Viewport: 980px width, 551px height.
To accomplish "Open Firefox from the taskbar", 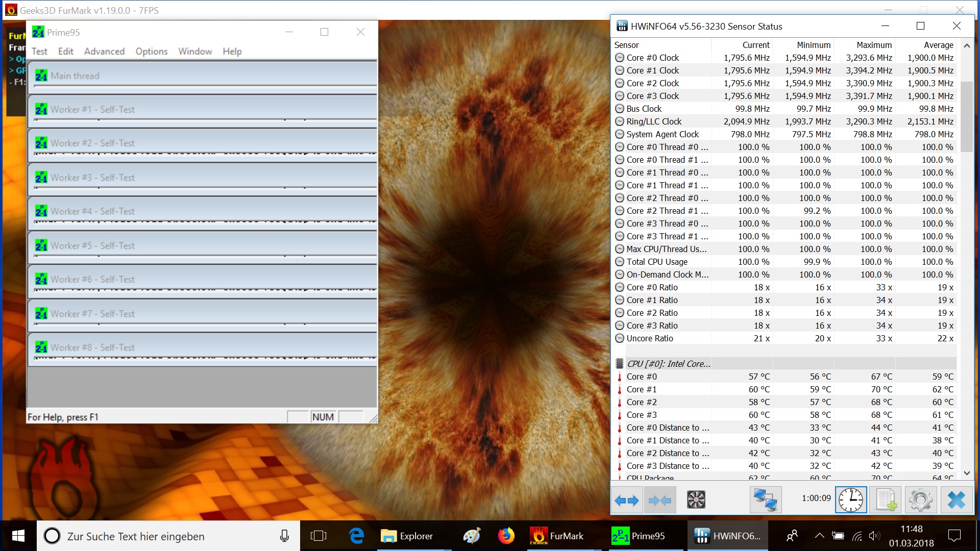I will [x=506, y=536].
